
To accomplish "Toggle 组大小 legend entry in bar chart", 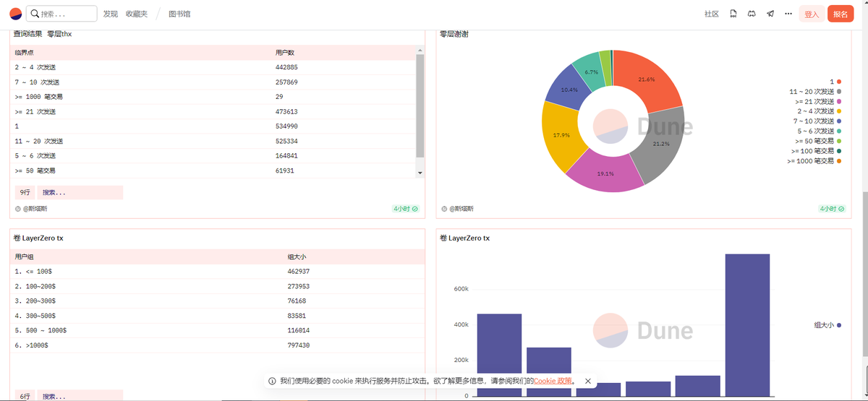I will [x=827, y=325].
